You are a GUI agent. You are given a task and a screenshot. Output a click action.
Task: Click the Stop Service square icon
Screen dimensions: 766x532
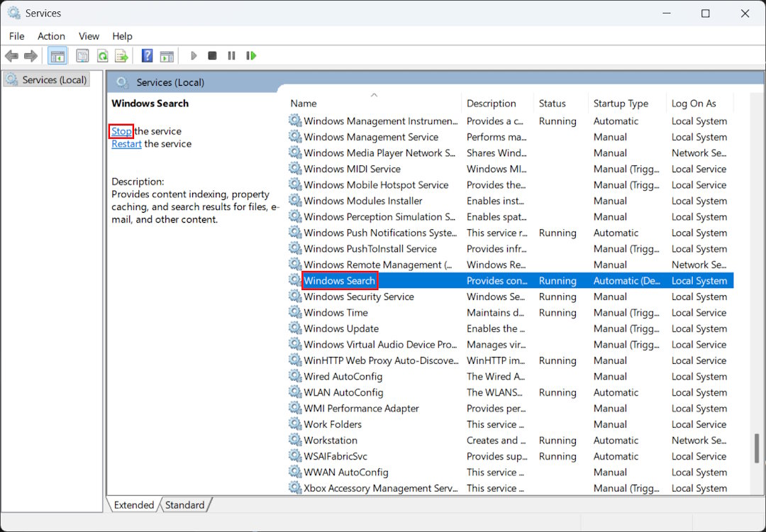[212, 56]
